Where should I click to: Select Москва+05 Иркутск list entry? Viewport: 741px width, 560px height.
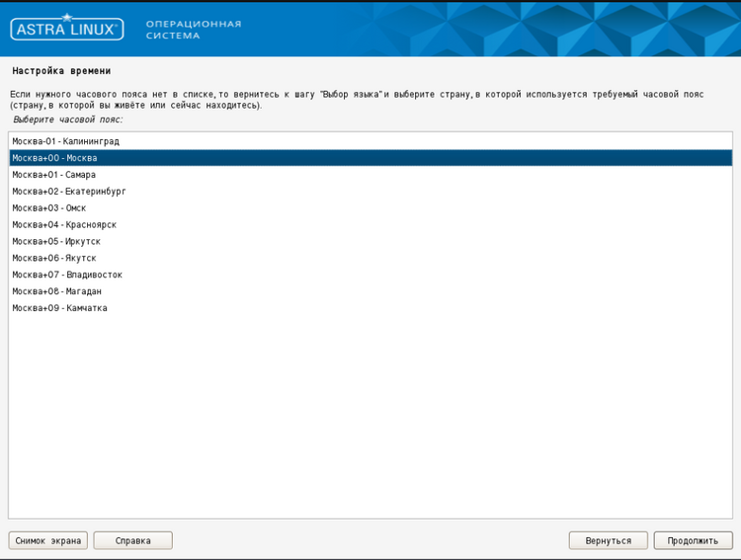56,242
